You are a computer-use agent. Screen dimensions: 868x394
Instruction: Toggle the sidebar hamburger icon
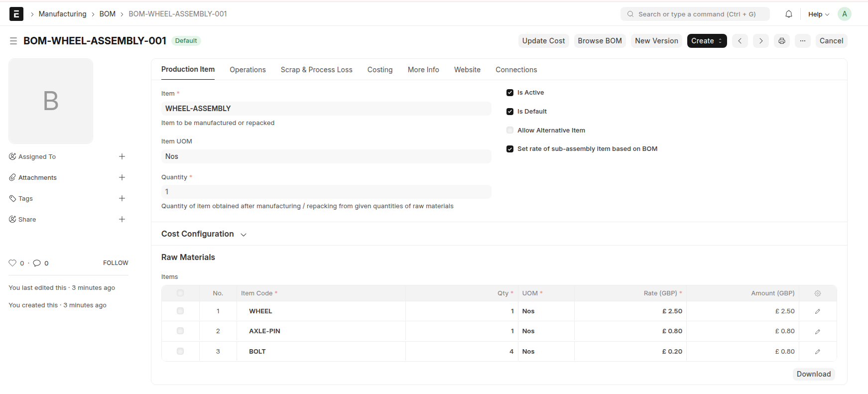click(13, 41)
